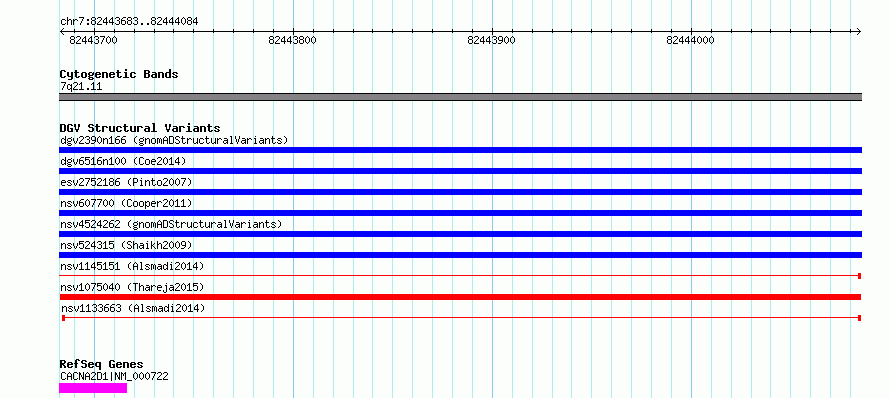Click the blue bar for nsv4524262

click(460, 234)
